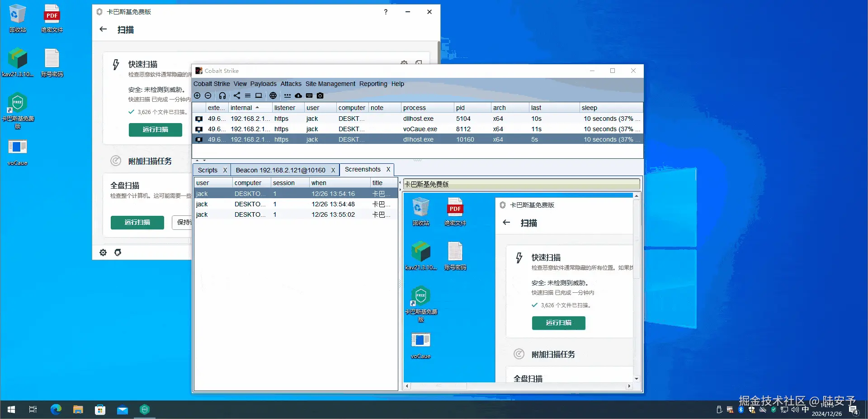
Task: Select the screenshot taken at 12/26 13:54:48
Action: point(296,204)
